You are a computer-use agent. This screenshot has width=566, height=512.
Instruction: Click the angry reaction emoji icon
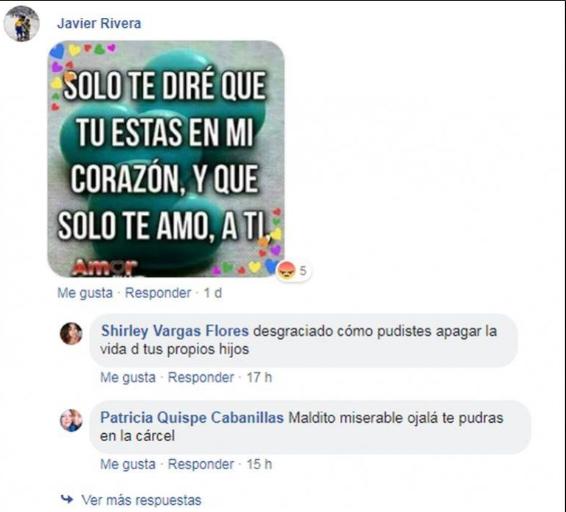[287, 270]
